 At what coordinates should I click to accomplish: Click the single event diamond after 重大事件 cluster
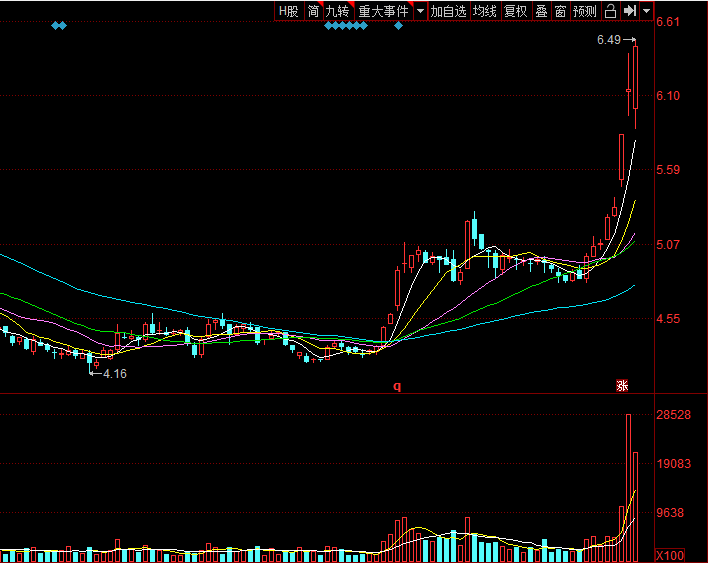pos(398,26)
